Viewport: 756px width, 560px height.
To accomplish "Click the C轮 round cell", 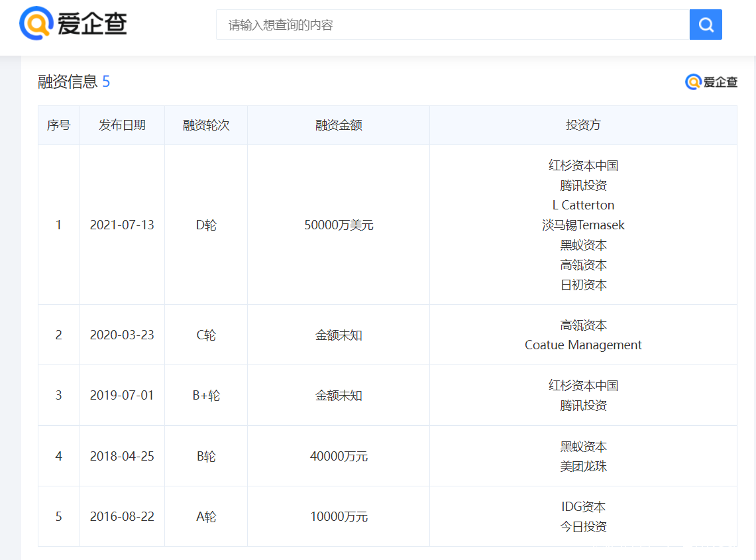I will [206, 335].
